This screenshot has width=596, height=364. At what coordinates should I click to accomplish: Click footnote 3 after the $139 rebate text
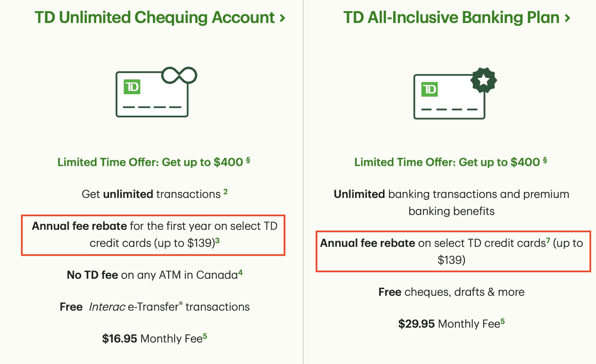pyautogui.click(x=217, y=240)
